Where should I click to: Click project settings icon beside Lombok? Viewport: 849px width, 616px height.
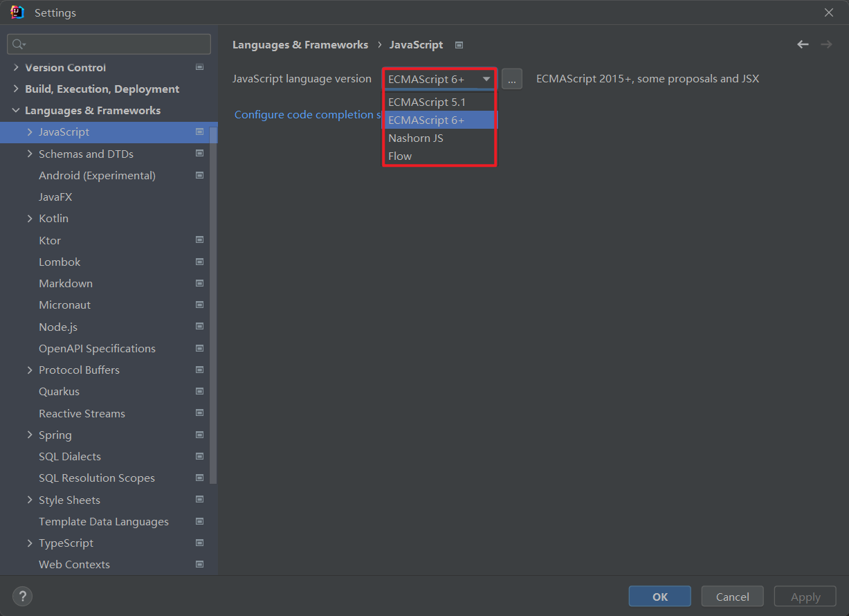pos(199,262)
